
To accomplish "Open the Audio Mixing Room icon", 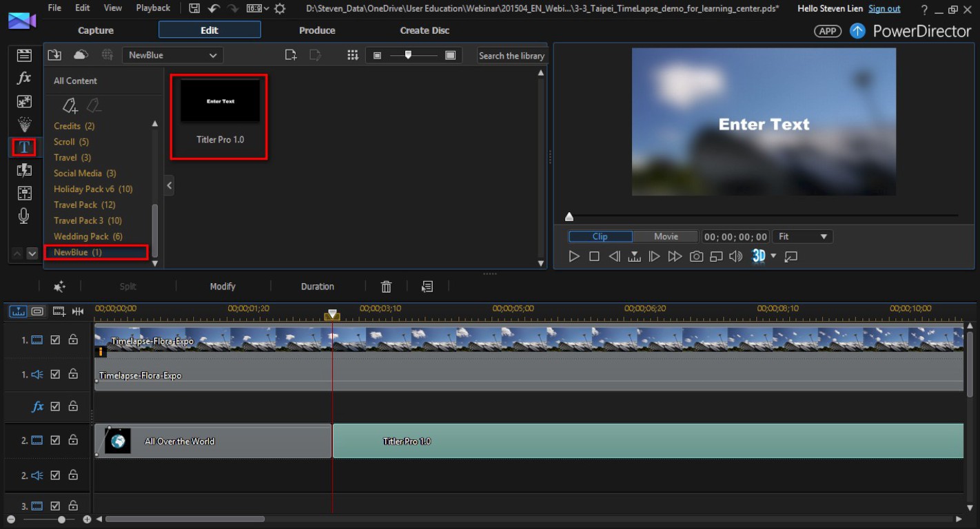I will pyautogui.click(x=24, y=193).
